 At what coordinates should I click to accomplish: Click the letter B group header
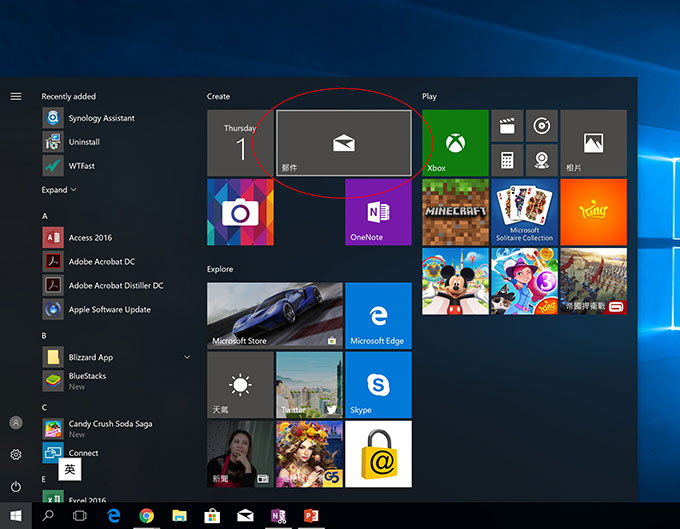pos(44,336)
